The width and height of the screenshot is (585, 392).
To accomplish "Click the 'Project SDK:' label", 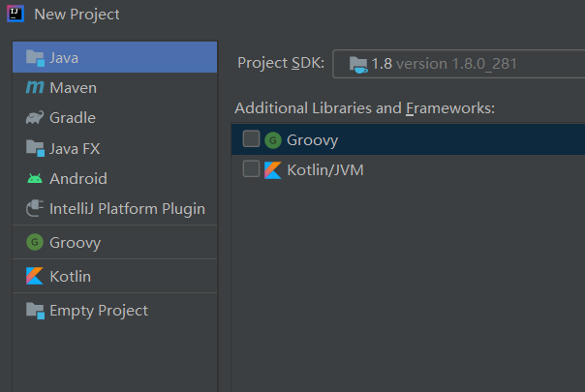I will pos(281,63).
